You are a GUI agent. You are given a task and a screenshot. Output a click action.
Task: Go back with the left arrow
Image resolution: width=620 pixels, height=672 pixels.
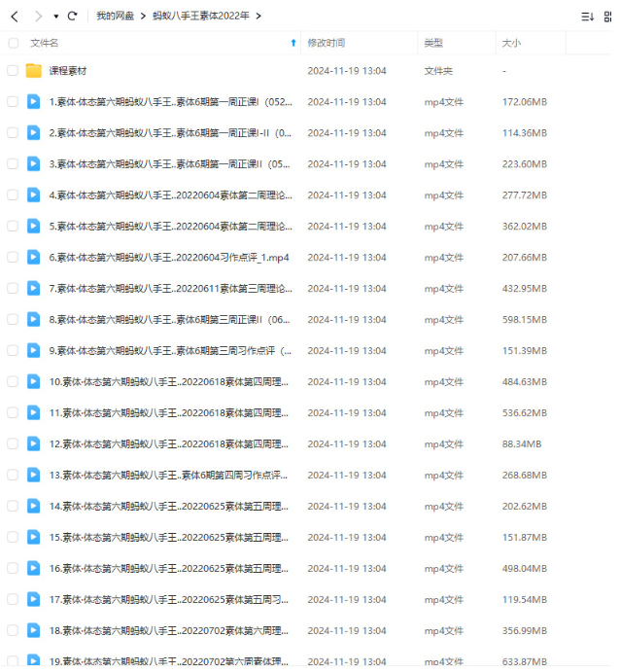tap(15, 17)
